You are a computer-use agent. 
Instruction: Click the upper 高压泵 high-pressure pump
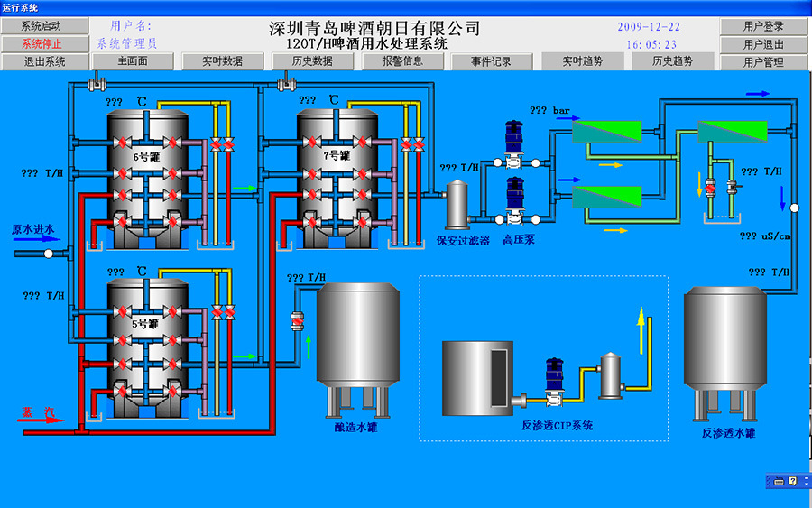point(514,144)
